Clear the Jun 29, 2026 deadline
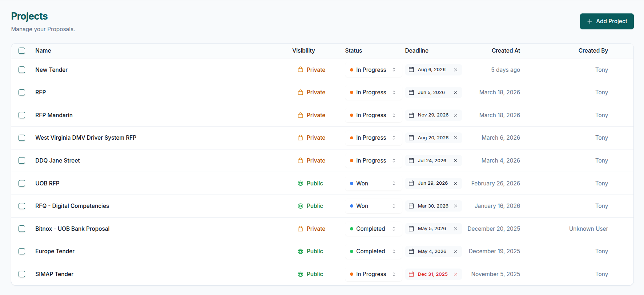 (x=455, y=184)
